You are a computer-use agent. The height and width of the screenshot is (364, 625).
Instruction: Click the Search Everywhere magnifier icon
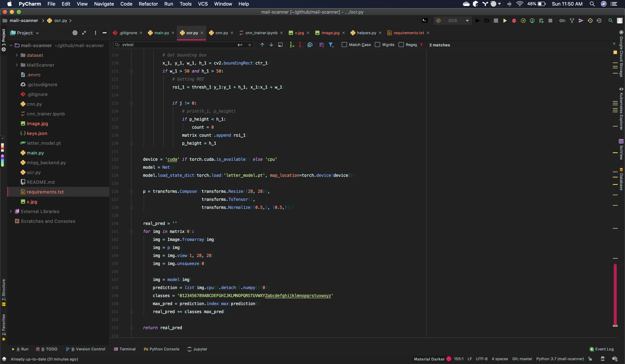coord(610,21)
